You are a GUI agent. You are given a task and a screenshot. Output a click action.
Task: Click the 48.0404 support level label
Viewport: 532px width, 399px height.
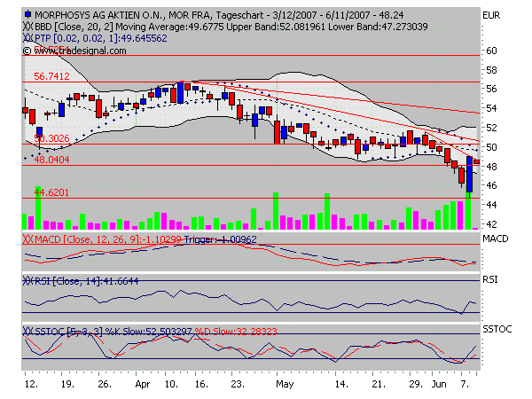51,160
